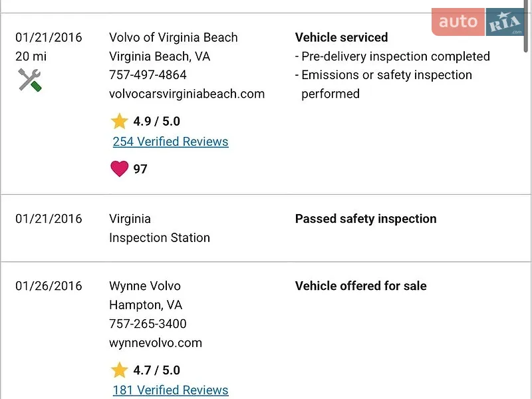Click the volvocarsvirginiabeach.com website text
Screen dimensions: 532x399
[187, 94]
